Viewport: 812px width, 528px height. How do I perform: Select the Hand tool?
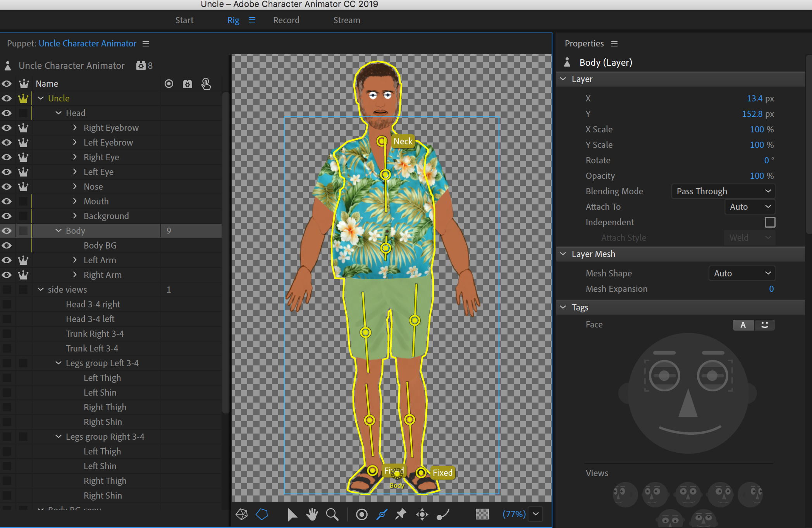(312, 514)
